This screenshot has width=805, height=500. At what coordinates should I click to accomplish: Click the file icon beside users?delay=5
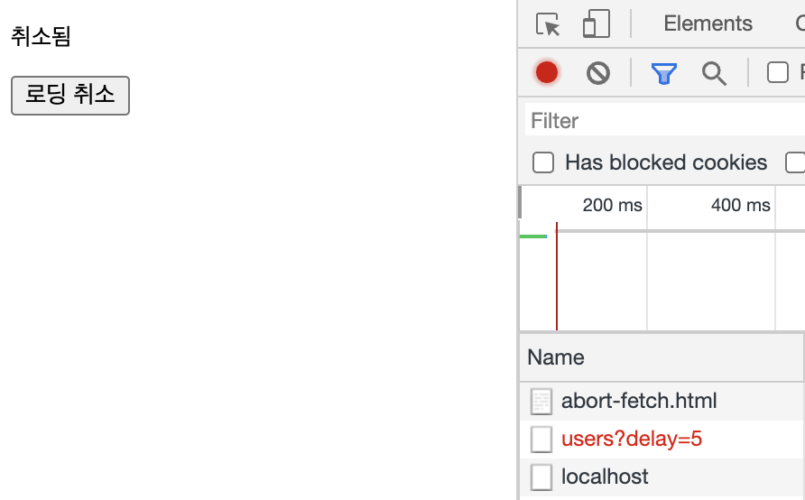click(541, 439)
